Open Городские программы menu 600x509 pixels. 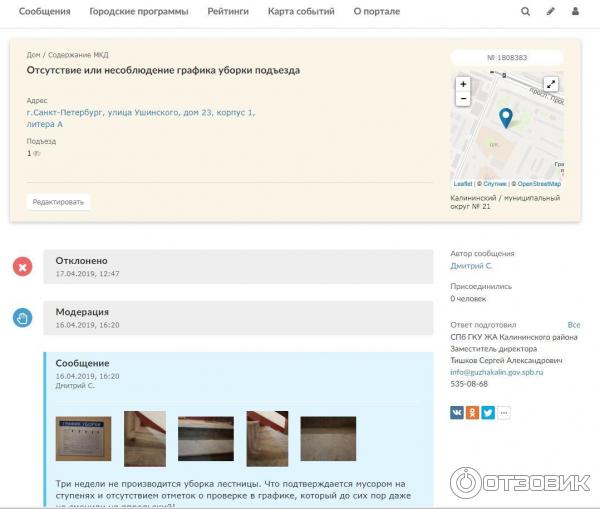click(x=138, y=12)
